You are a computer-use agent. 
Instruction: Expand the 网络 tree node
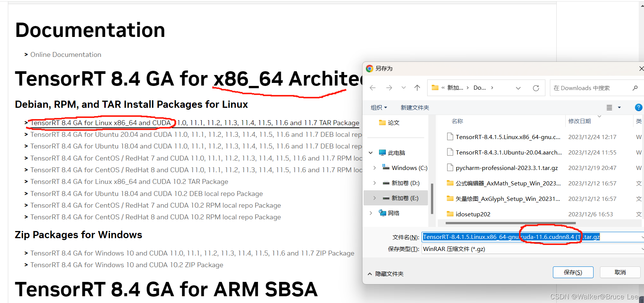click(x=371, y=213)
